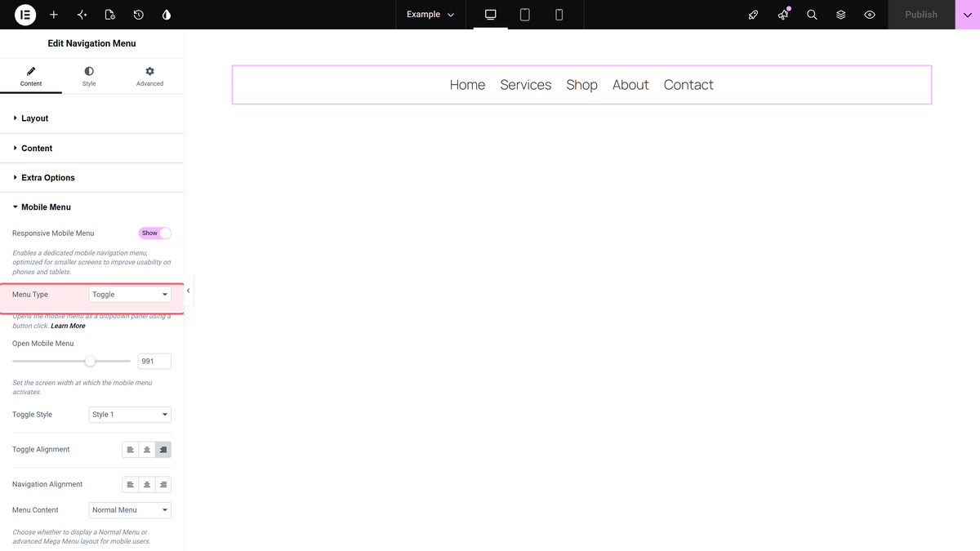Click the Contact menu item in canvas
The height and width of the screenshot is (551, 980).
pyautogui.click(x=688, y=85)
